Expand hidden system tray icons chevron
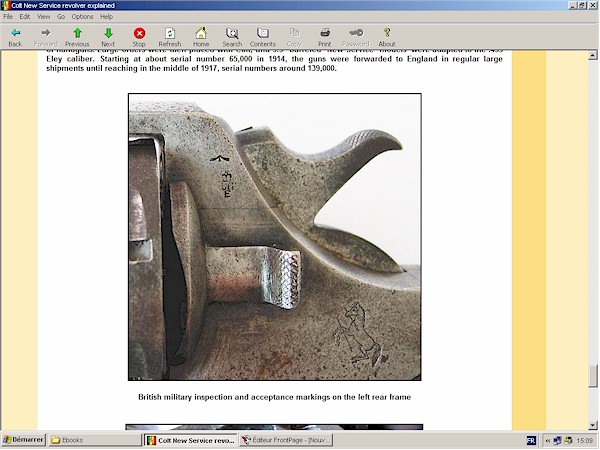Image resolution: width=600 pixels, height=450 pixels. click(x=548, y=440)
